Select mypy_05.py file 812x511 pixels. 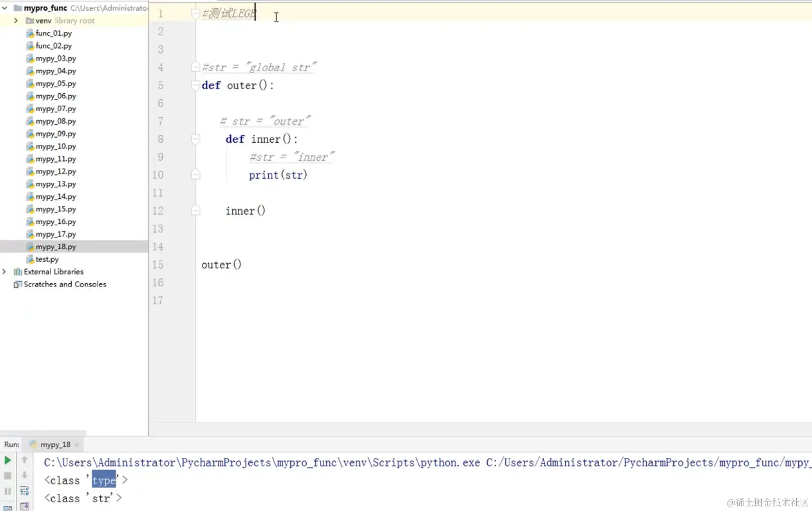click(x=55, y=83)
